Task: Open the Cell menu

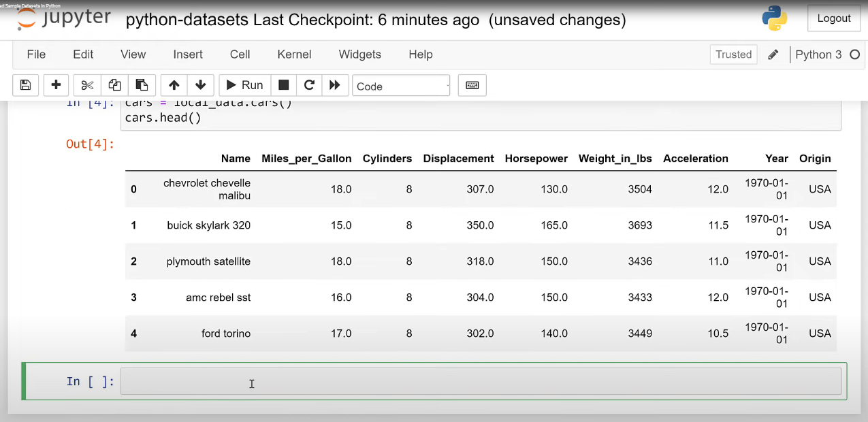Action: [x=240, y=54]
